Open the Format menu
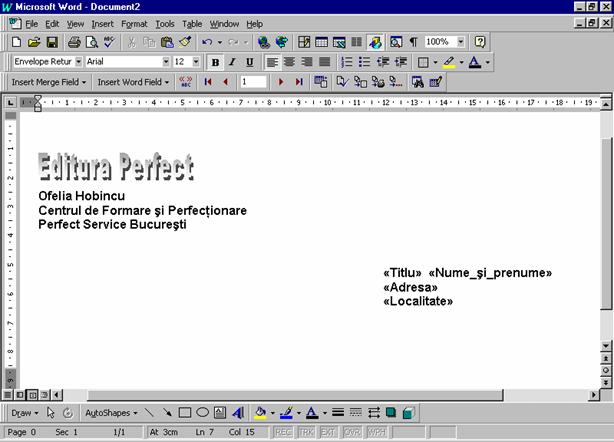The width and height of the screenshot is (614, 442). coord(133,23)
